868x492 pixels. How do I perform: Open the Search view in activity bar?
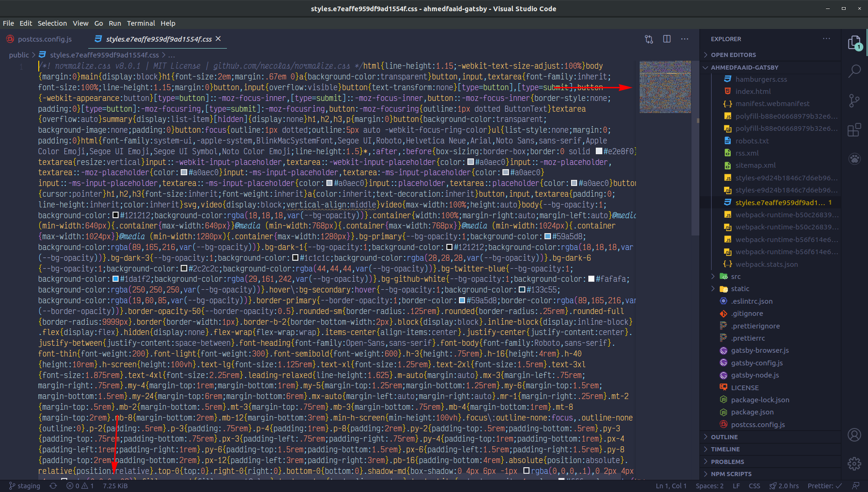tap(854, 71)
